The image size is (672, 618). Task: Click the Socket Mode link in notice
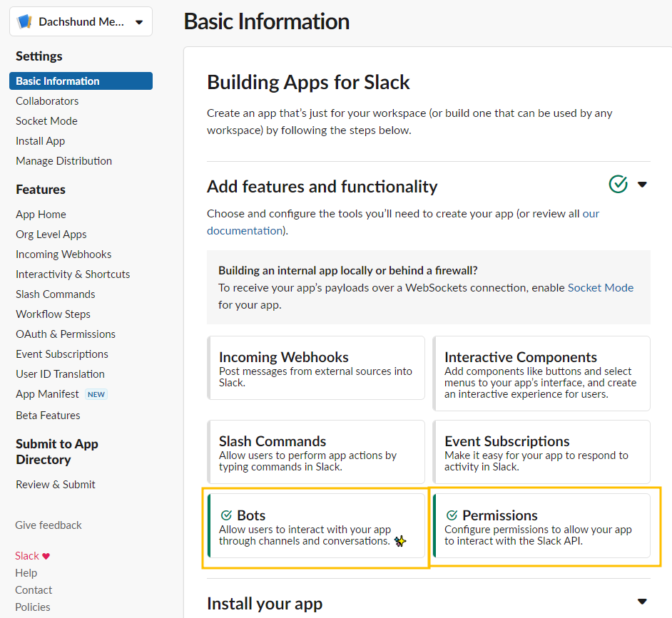[x=601, y=288]
